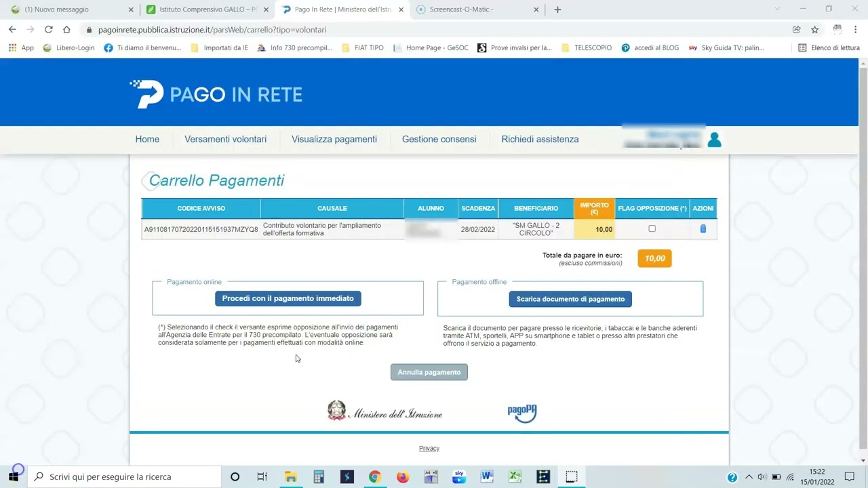Tick the Flag Opposizione checkbox
868x488 pixels.
point(652,228)
